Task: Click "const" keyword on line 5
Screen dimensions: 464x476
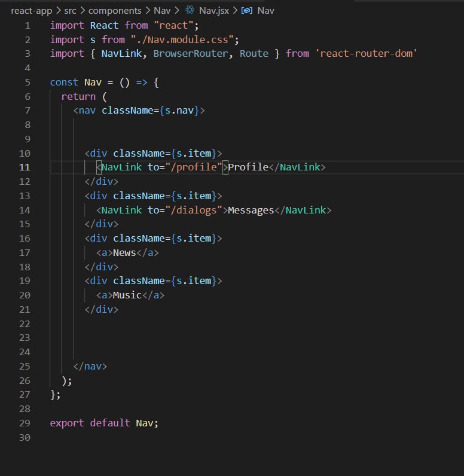Action: [64, 83]
